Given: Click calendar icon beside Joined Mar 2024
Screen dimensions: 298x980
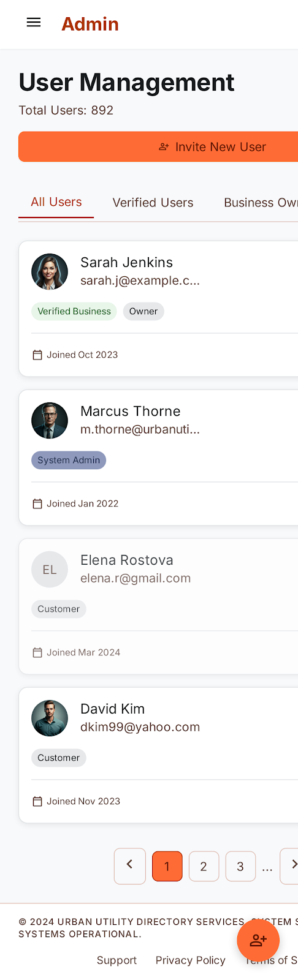Looking at the screenshot, I should (x=37, y=652).
